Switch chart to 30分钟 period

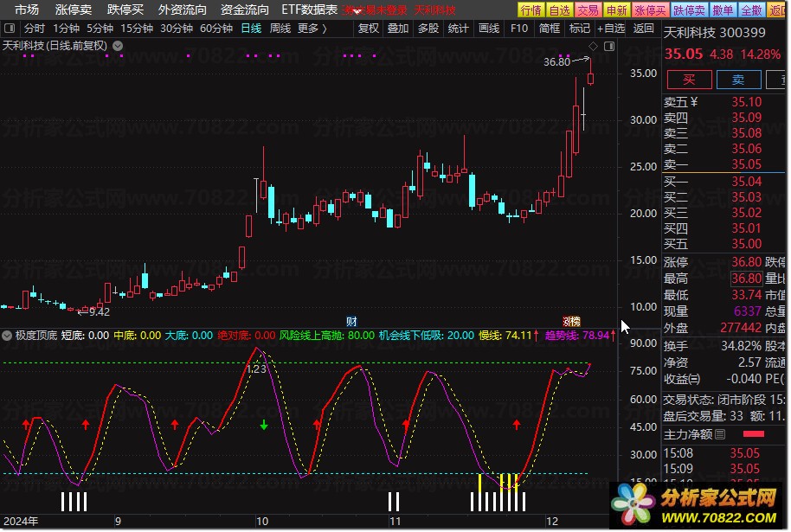[x=177, y=29]
